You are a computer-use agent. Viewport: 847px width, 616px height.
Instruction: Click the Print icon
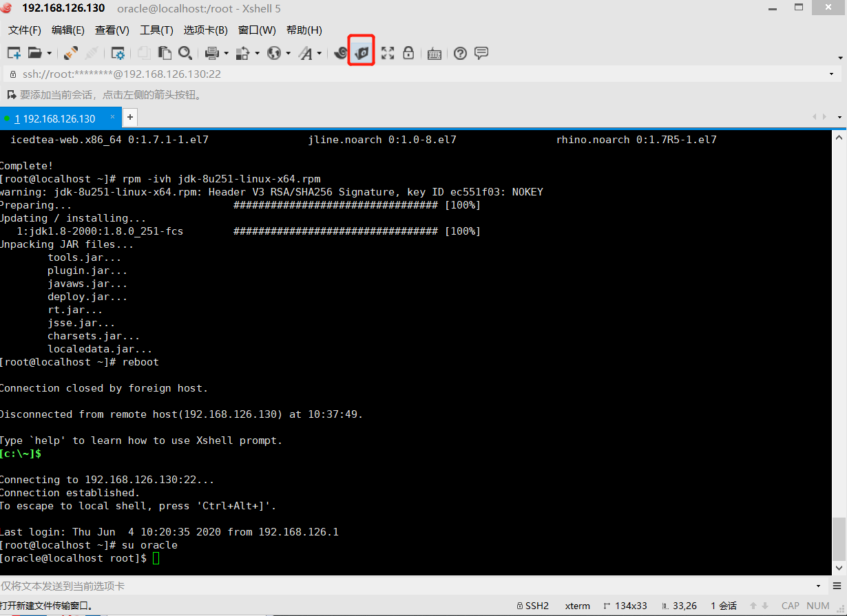click(x=212, y=53)
